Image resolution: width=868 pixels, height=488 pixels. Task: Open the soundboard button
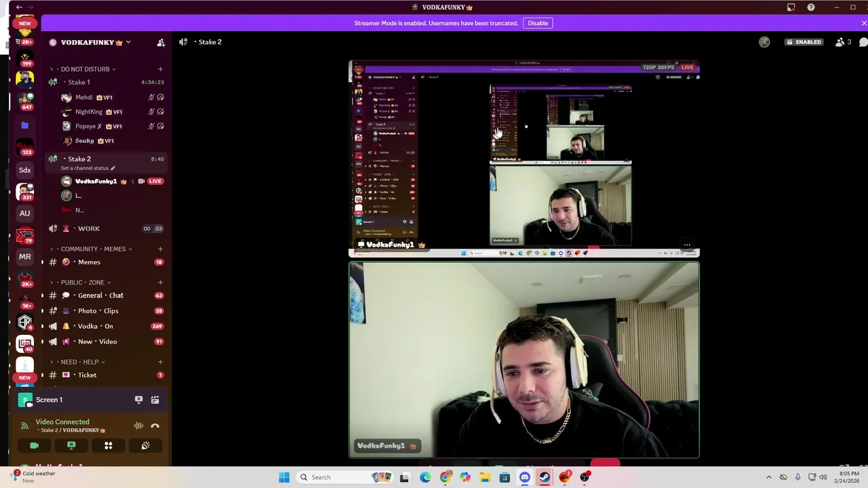(145, 445)
